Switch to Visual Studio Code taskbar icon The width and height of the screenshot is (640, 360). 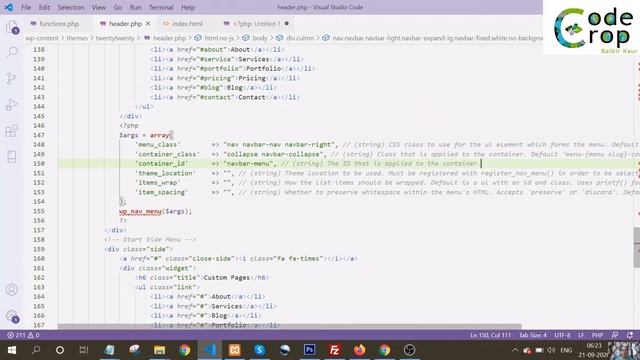pos(210,350)
